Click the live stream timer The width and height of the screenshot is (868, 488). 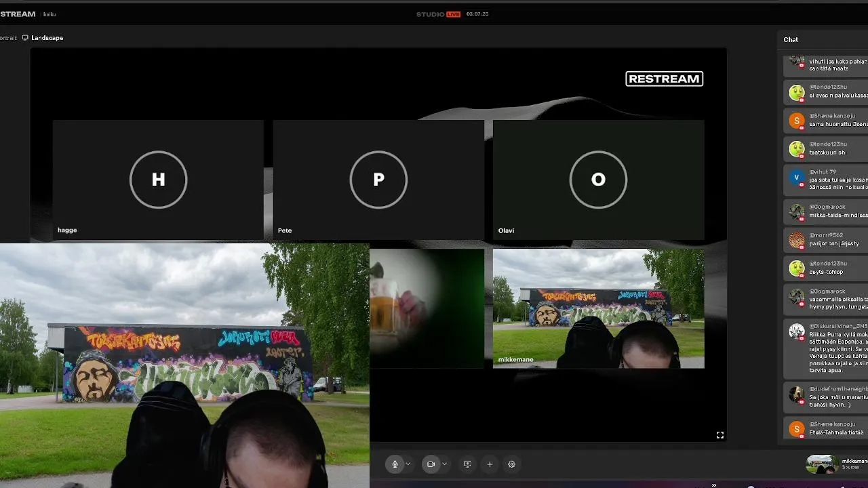coord(477,14)
